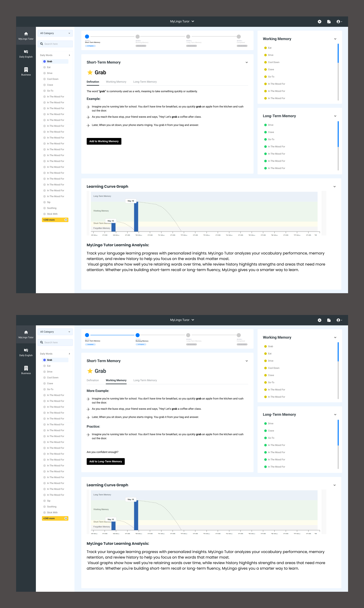
Task: Open MyLingo Turor title dropdown in upper screen
Action: (182, 22)
